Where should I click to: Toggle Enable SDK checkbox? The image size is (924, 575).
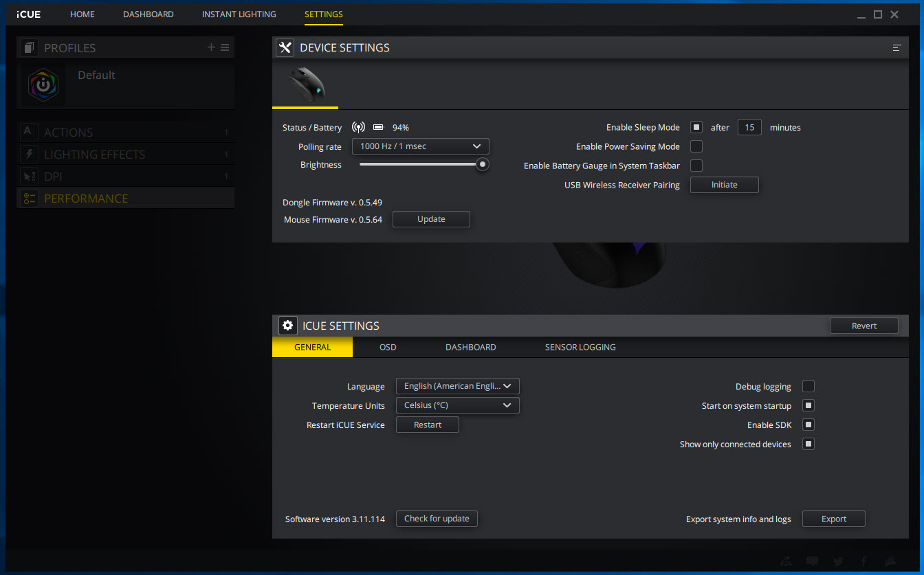pos(808,425)
